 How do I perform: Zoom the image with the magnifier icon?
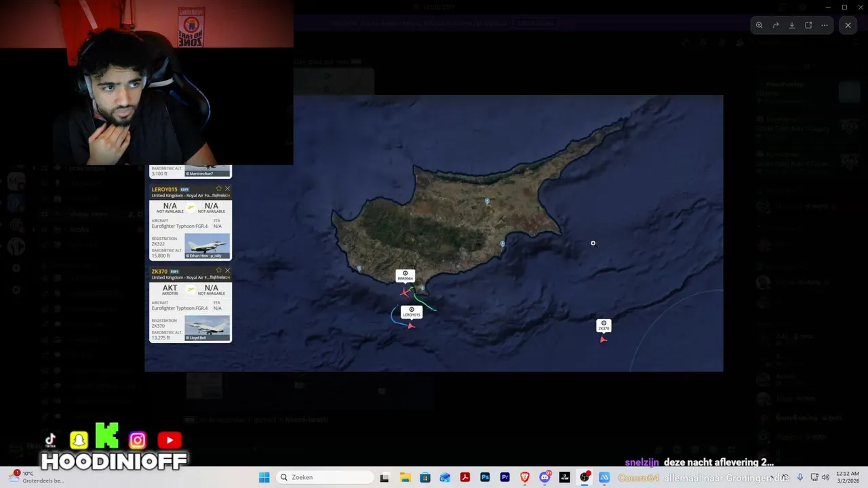tap(759, 25)
